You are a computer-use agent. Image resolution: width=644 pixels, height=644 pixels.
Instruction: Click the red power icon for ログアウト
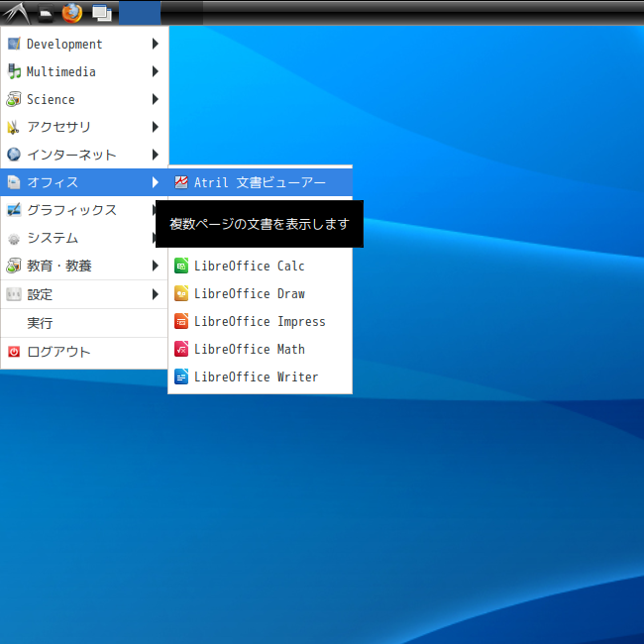[x=14, y=352]
